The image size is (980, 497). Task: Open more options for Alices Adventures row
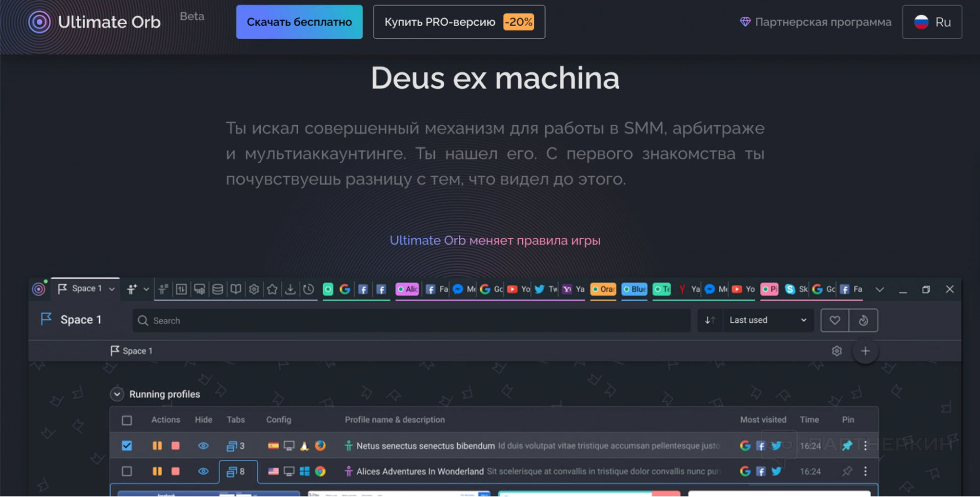click(x=865, y=471)
